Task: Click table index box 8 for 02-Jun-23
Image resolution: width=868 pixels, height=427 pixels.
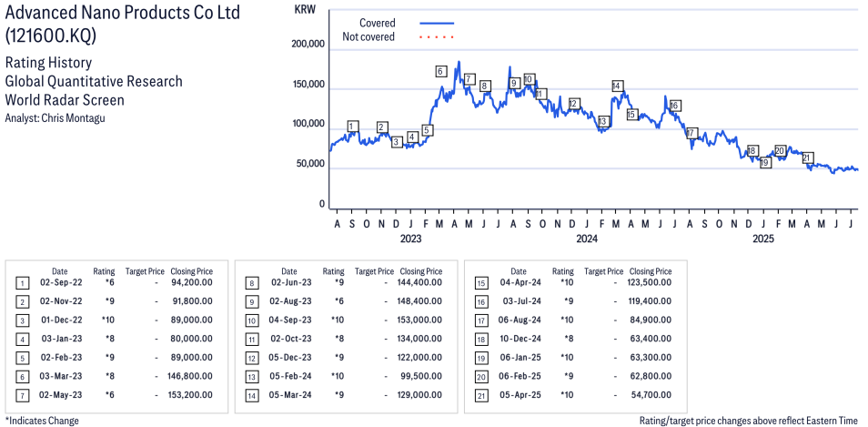Action: tap(251, 283)
